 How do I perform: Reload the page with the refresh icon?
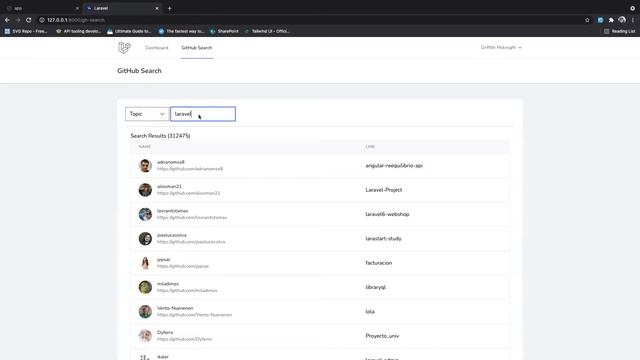pos(29,20)
